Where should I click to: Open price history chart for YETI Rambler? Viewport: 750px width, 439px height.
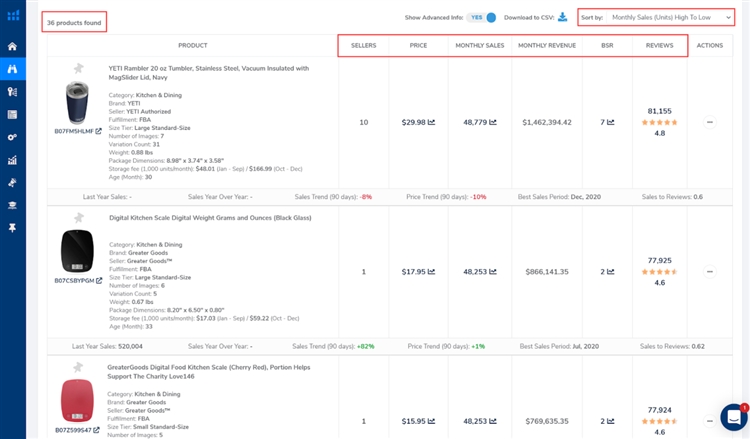432,122
